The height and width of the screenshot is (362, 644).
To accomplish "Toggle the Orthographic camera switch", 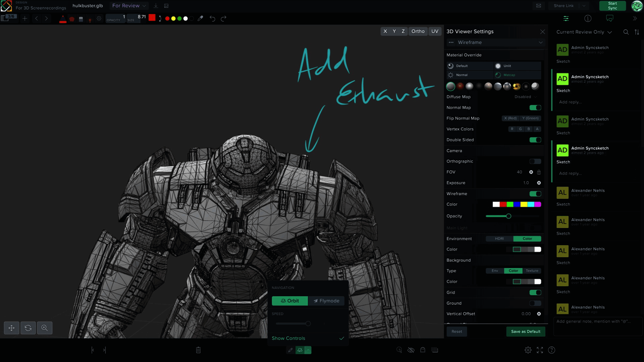I will tap(535, 161).
